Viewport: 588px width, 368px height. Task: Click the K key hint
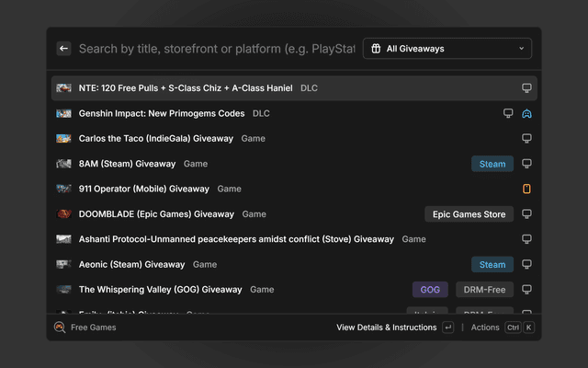pyautogui.click(x=528, y=328)
